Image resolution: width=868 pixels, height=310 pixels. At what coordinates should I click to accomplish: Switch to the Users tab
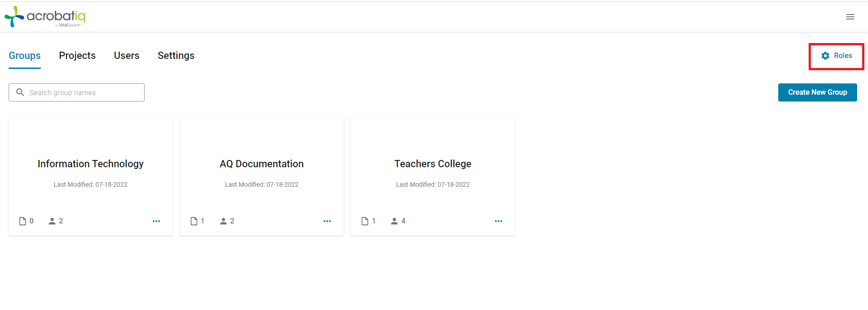click(x=126, y=55)
